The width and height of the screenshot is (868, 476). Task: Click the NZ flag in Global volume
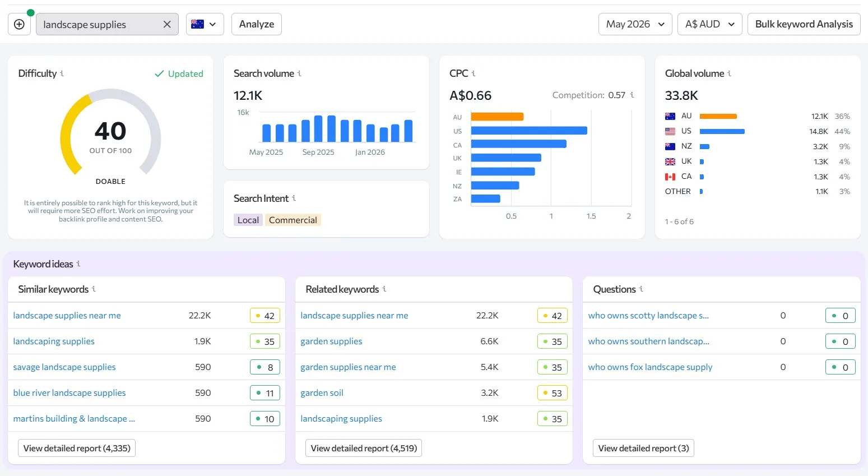[670, 146]
